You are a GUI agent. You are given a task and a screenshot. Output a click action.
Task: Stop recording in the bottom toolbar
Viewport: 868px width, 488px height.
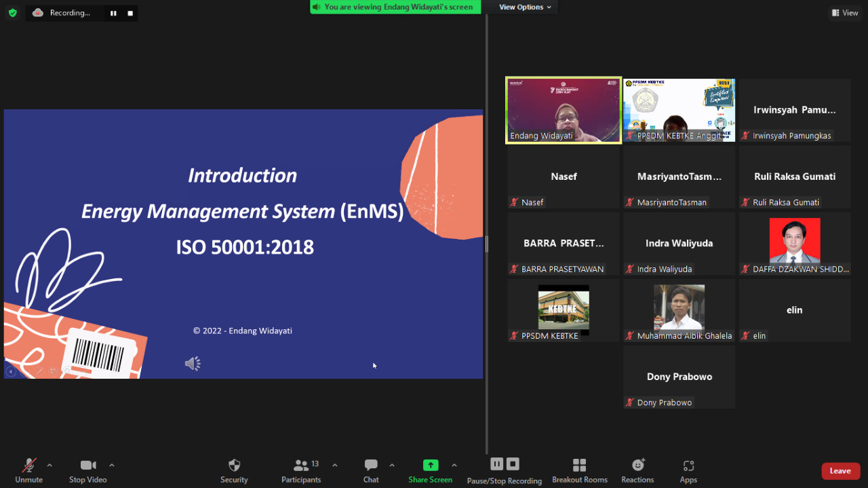click(x=513, y=464)
